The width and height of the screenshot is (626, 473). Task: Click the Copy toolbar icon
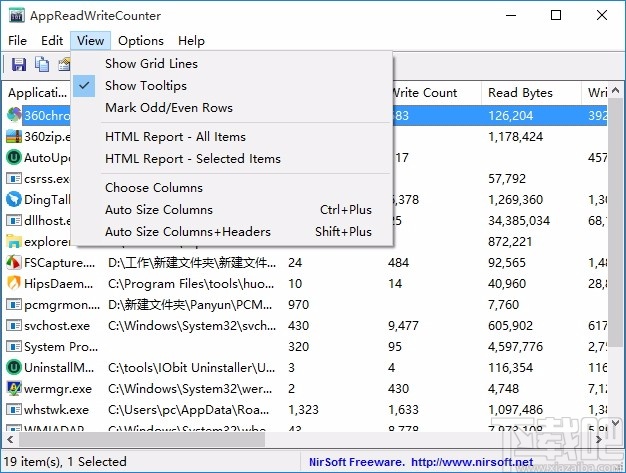[42, 64]
